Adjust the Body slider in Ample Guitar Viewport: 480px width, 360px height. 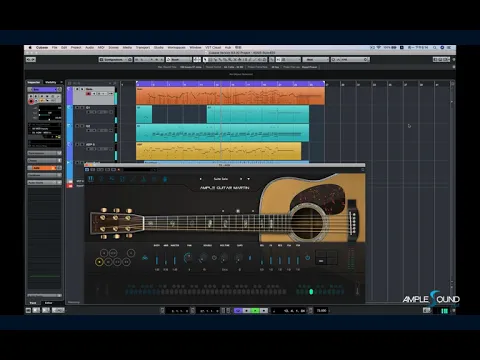click(x=157, y=260)
